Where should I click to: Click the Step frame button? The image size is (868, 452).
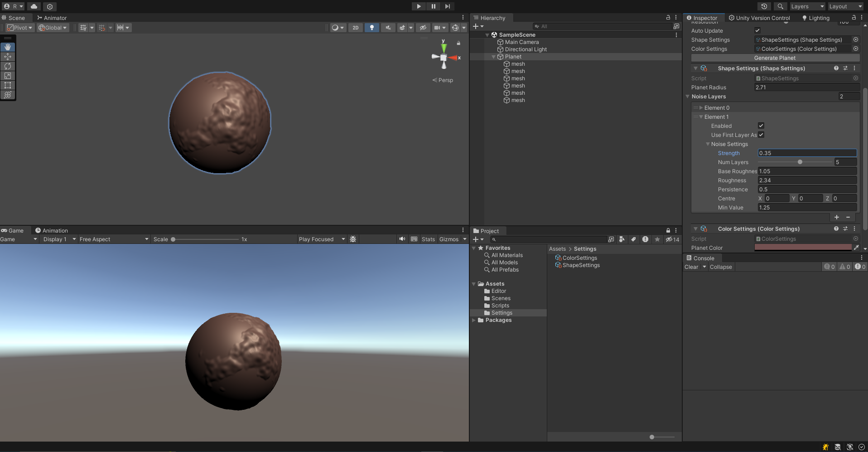pyautogui.click(x=448, y=6)
